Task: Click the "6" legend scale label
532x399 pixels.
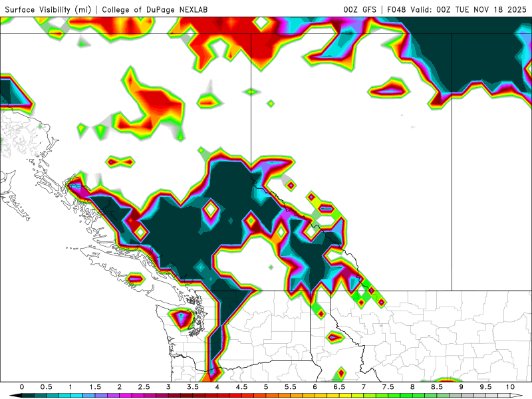Action: tap(315, 387)
